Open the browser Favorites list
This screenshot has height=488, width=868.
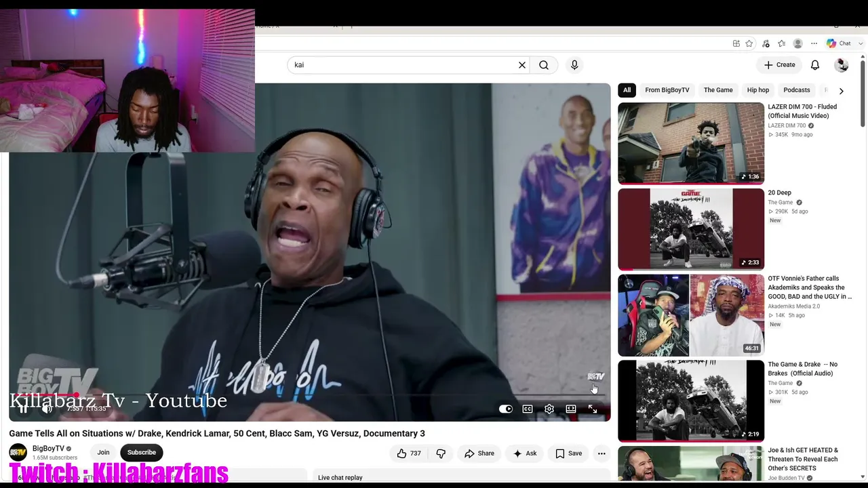(782, 43)
